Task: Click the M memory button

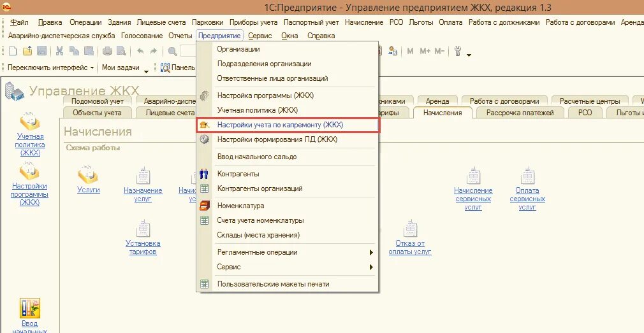Action: click(x=410, y=52)
